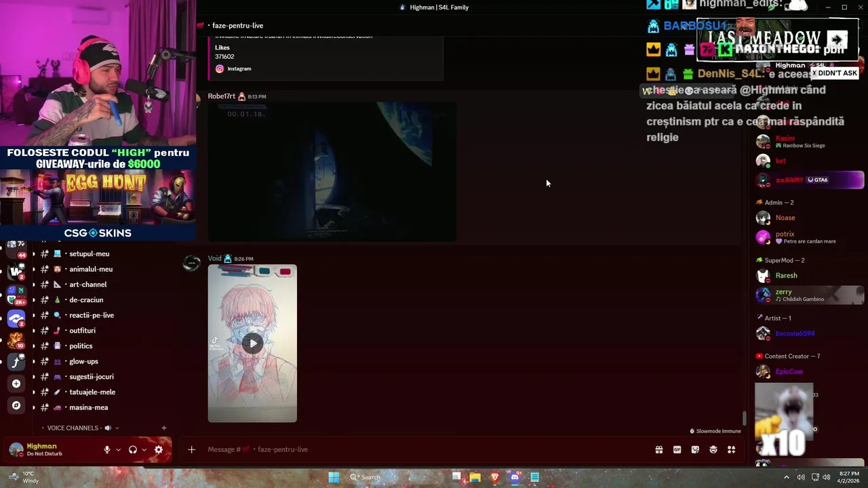
Task: Toggle the headphones deafen button
Action: [133, 449]
